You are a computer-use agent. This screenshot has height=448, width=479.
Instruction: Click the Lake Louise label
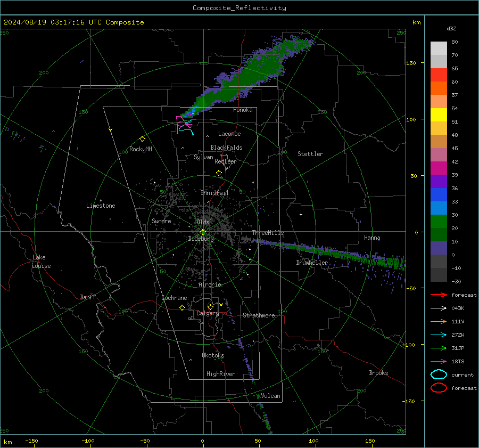click(x=41, y=262)
